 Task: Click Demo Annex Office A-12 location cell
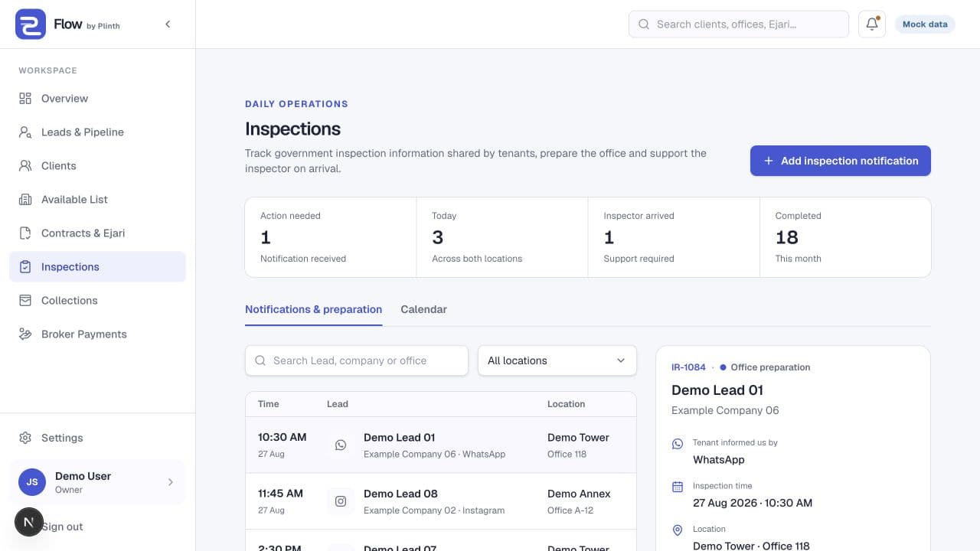(579, 501)
